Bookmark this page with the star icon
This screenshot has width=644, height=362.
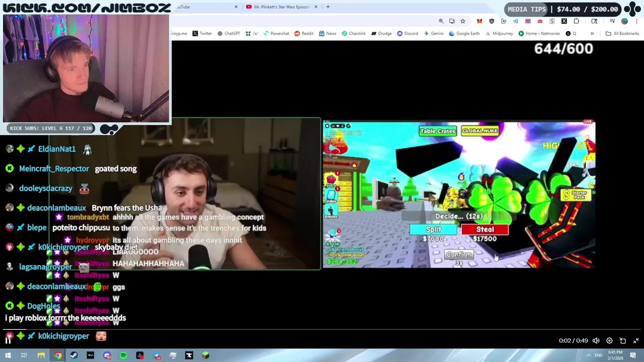click(x=463, y=21)
